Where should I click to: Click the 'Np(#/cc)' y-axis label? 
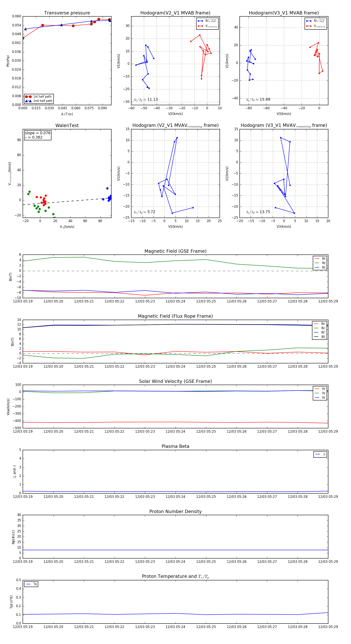(13, 537)
